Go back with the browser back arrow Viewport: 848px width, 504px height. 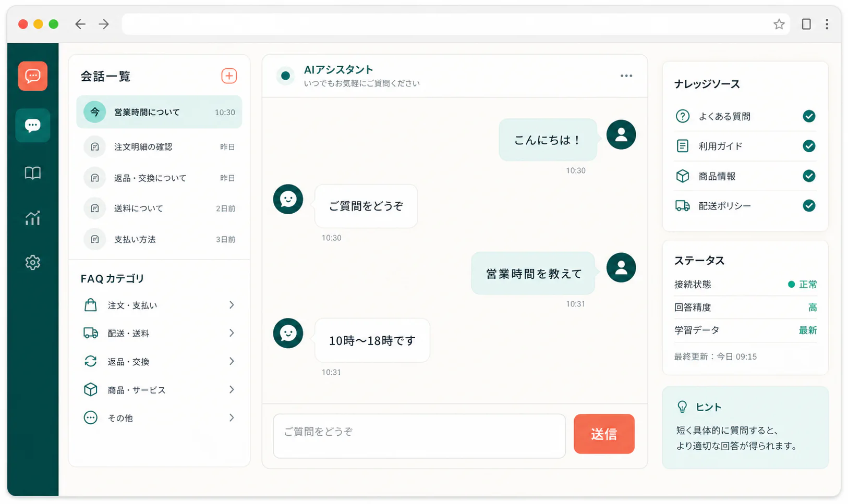pos(80,24)
